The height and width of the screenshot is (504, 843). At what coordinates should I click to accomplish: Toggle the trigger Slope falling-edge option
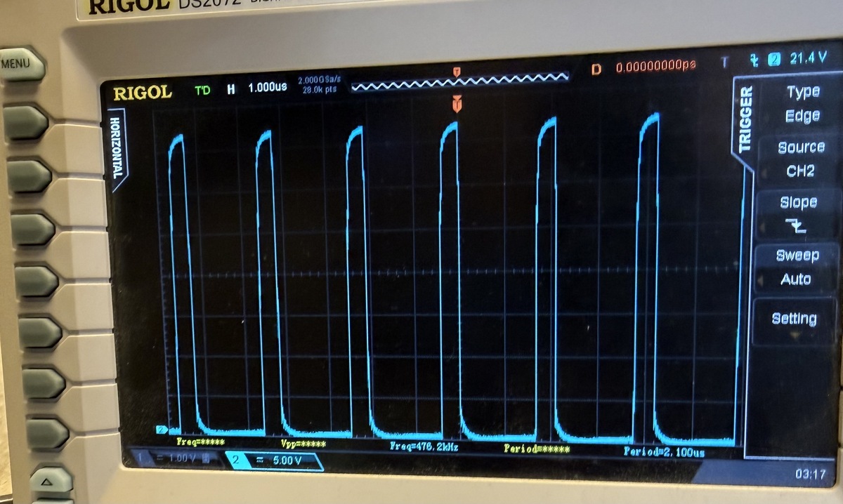(799, 214)
